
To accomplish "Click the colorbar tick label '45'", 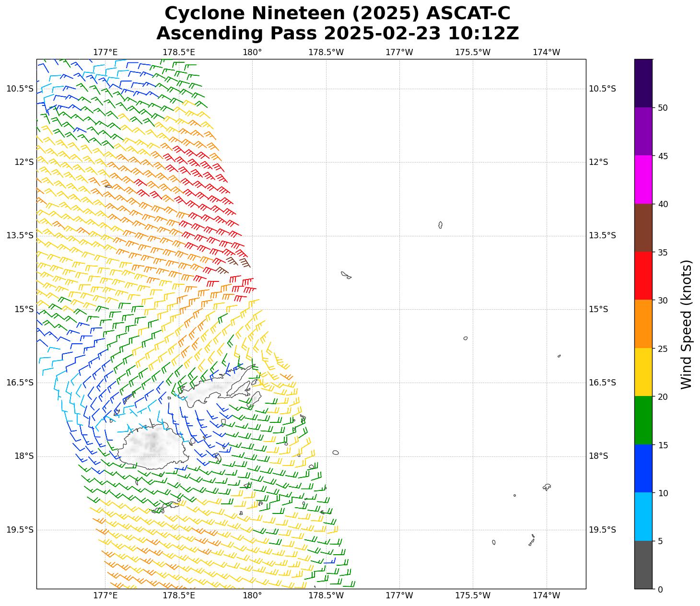I will click(663, 156).
